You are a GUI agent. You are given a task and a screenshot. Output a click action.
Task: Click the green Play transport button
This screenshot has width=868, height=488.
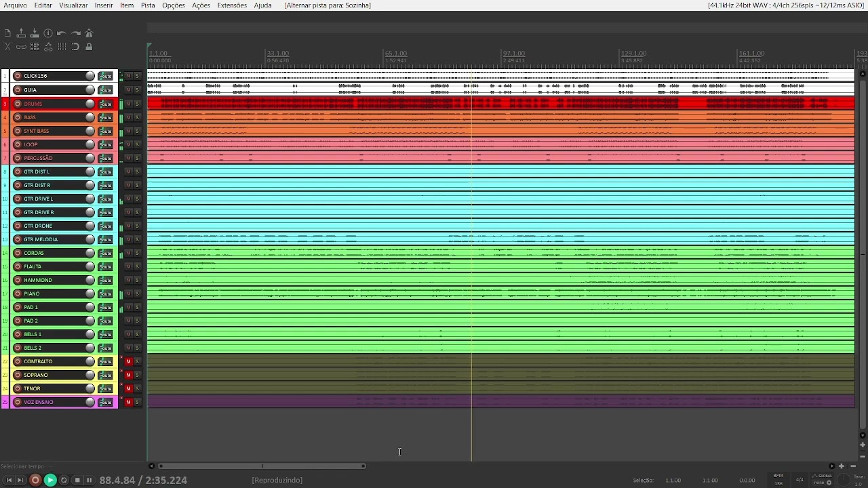[50, 480]
